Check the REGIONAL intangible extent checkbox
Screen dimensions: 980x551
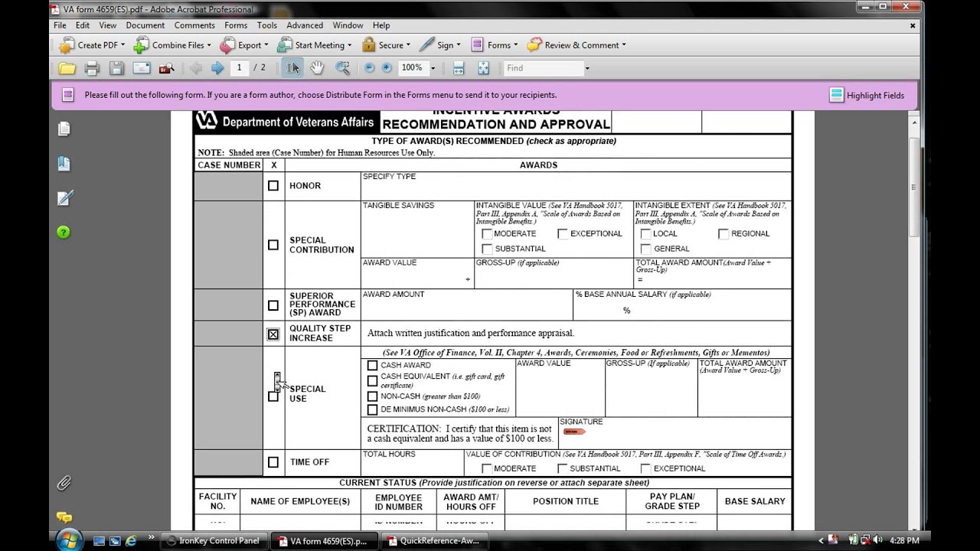click(x=724, y=233)
